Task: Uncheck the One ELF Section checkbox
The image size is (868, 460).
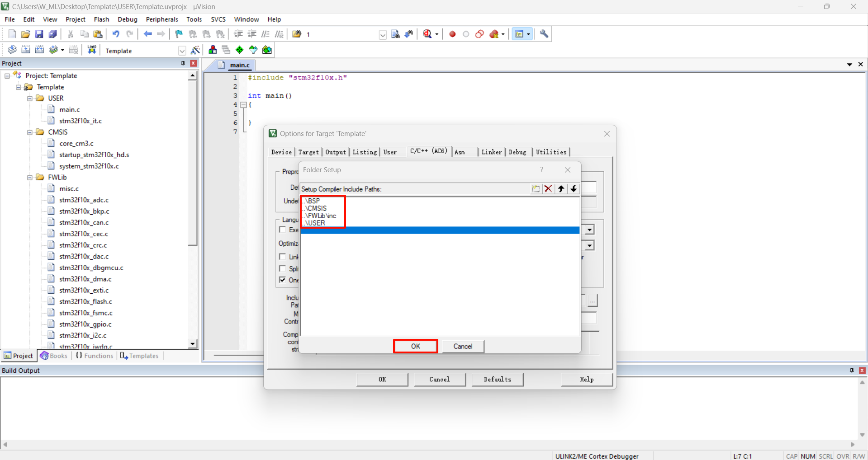Action: tap(283, 280)
